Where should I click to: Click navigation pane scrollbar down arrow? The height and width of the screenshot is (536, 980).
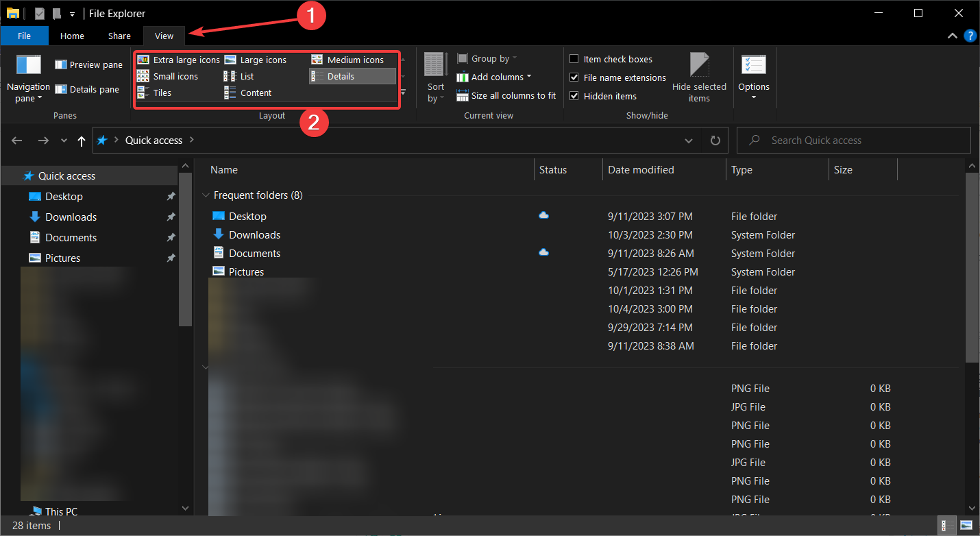click(185, 509)
